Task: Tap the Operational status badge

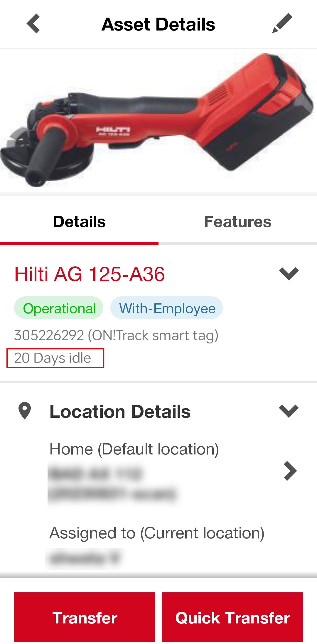Action: pos(59,308)
